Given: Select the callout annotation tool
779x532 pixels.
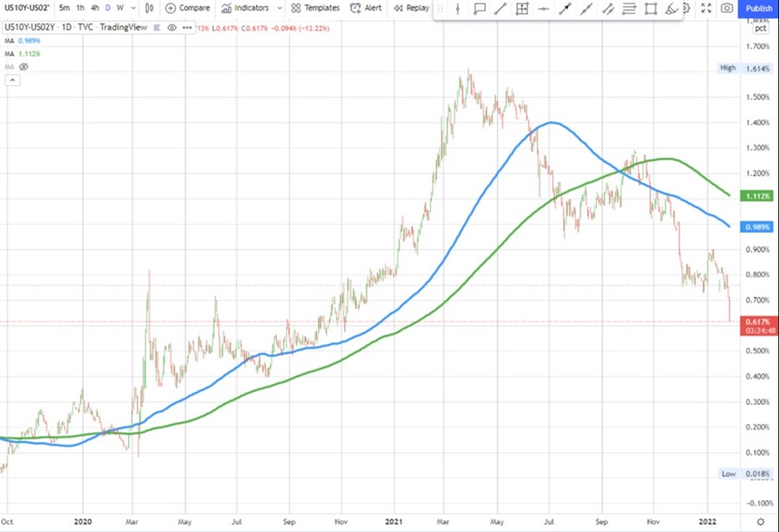Looking at the screenshot, I should coord(479,10).
